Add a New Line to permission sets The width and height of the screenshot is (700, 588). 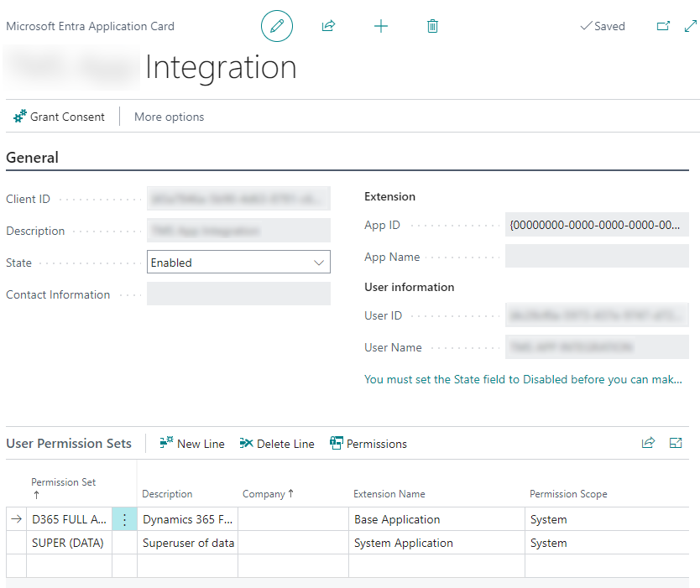pyautogui.click(x=192, y=444)
